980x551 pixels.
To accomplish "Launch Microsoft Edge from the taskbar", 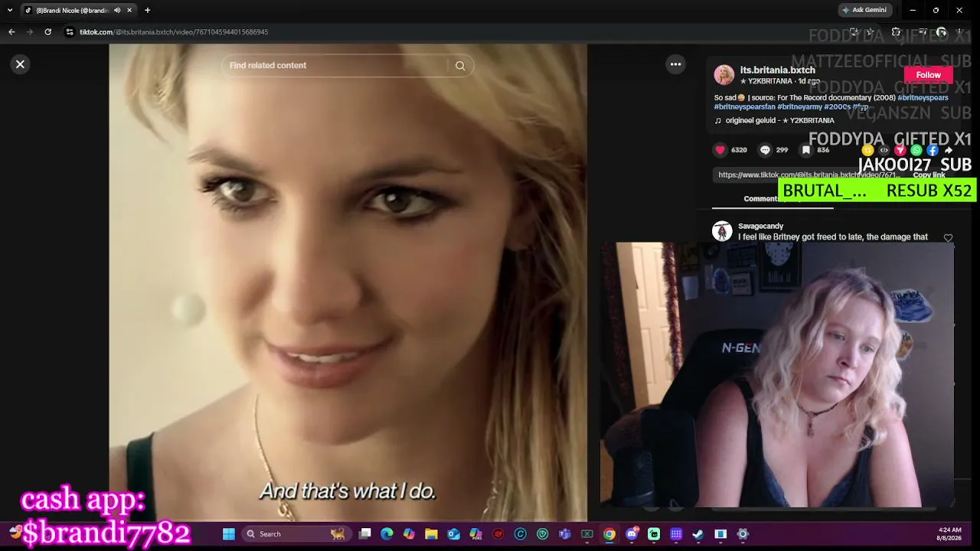I will [x=387, y=534].
